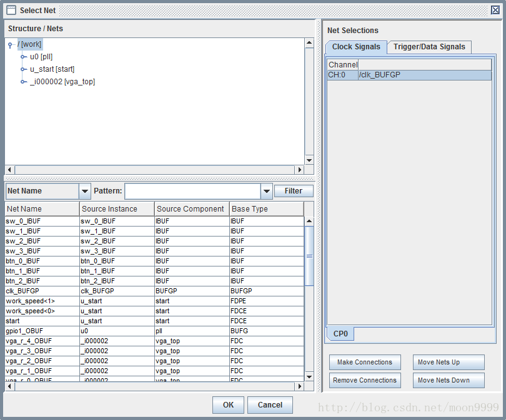Click into the Pattern input field
506x420 pixels.
[x=192, y=191]
